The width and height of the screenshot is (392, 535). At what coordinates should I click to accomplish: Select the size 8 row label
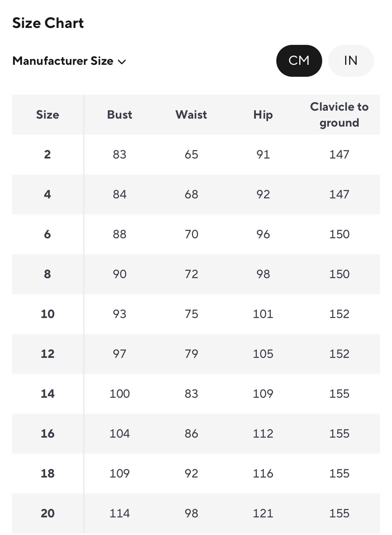(48, 274)
